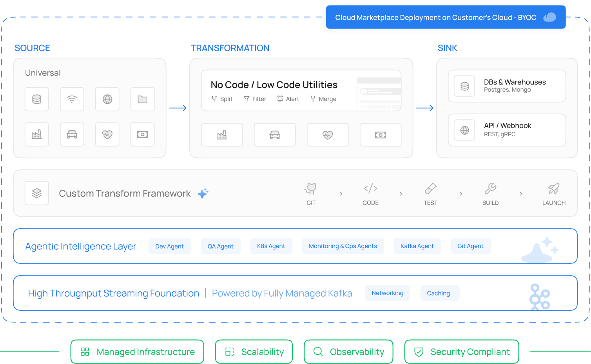Image resolution: width=591 pixels, height=364 pixels.
Task: Click the database icon under Universal sources
Action: 37,99
